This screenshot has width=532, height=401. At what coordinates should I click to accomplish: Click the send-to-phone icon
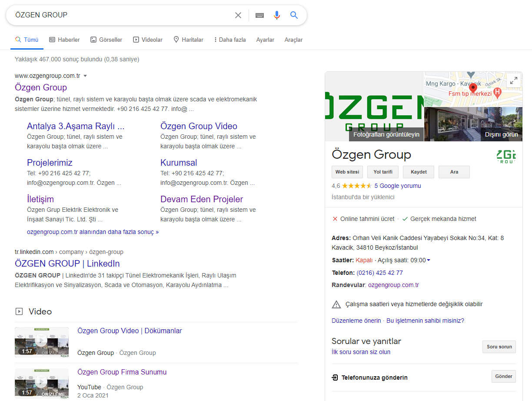tap(335, 378)
